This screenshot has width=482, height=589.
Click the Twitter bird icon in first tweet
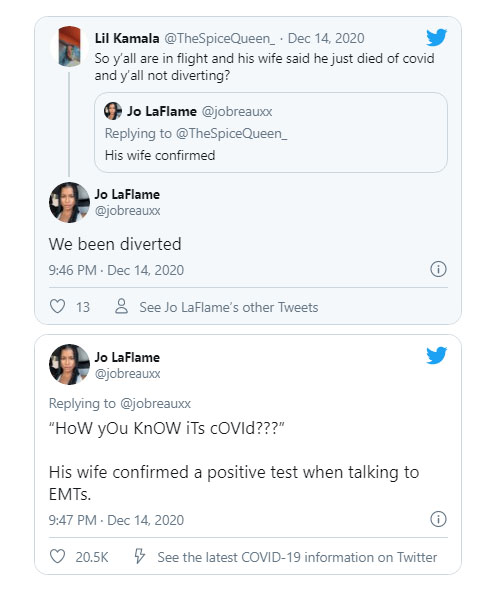point(436,37)
